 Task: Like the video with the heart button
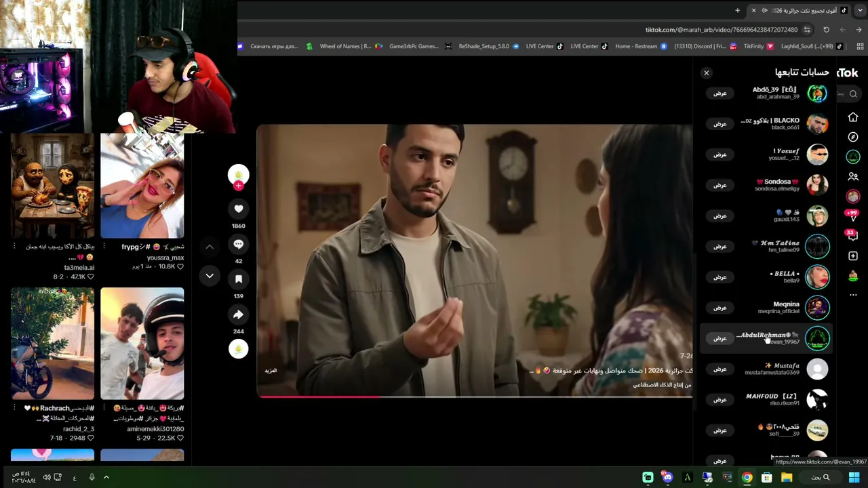pos(239,209)
